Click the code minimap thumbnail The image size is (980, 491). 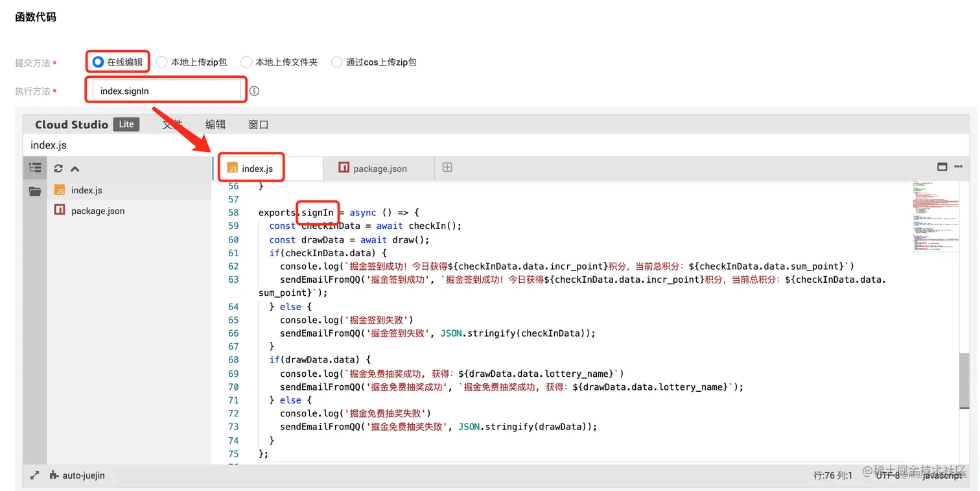[935, 216]
